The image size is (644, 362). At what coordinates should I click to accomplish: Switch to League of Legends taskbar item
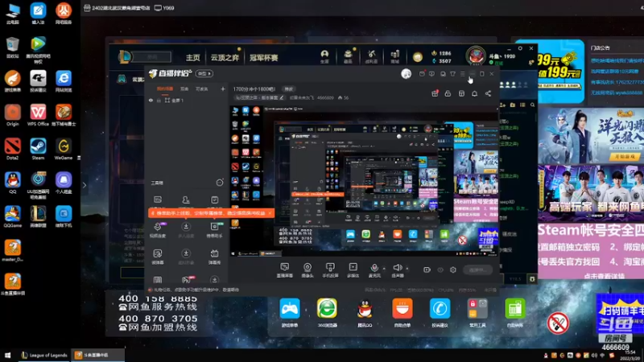coord(44,356)
